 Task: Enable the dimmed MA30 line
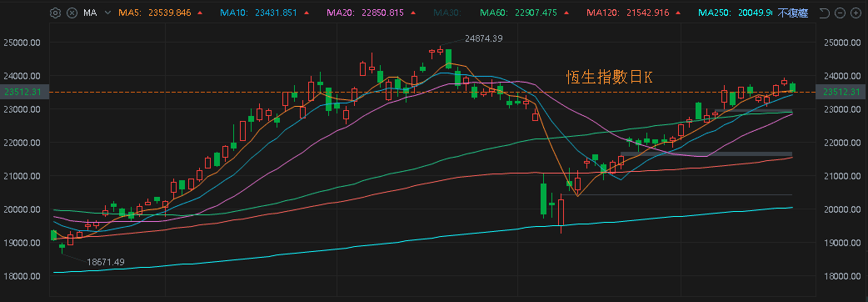point(446,13)
